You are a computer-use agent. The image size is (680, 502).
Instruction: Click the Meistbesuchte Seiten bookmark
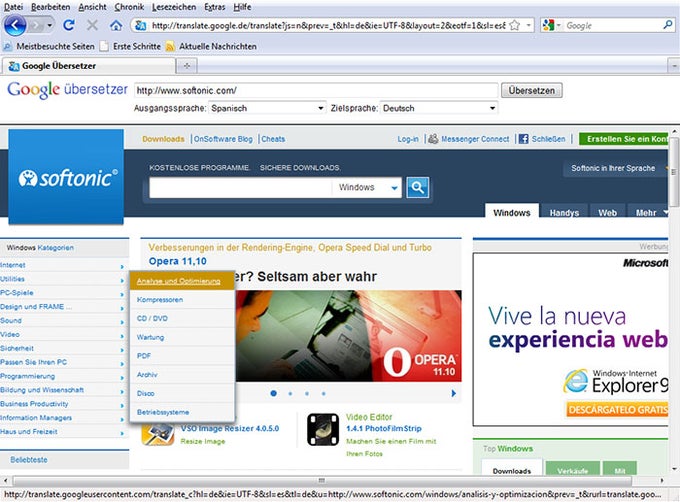tap(49, 46)
